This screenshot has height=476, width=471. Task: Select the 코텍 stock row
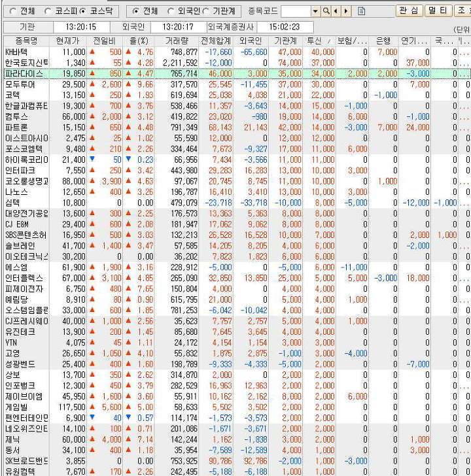[237, 95]
